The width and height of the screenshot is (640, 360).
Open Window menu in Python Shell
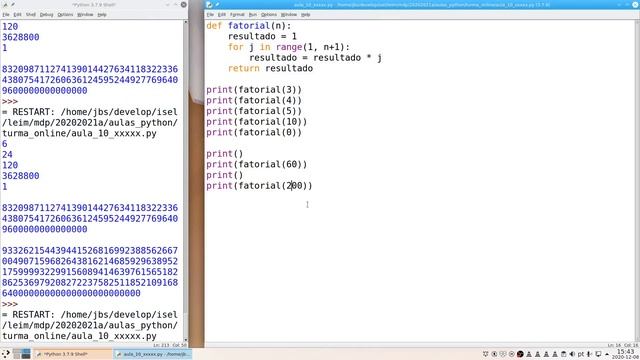coord(85,14)
